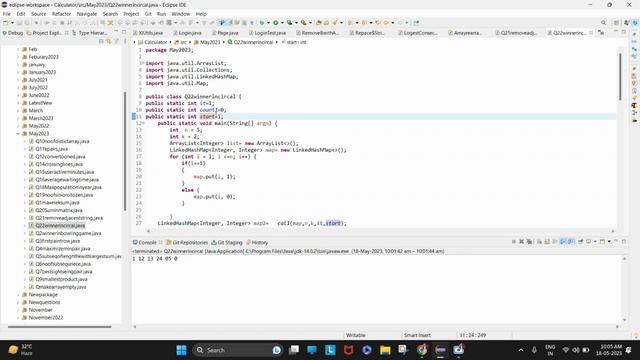Toggle Show Console on Standard Out

[563, 242]
